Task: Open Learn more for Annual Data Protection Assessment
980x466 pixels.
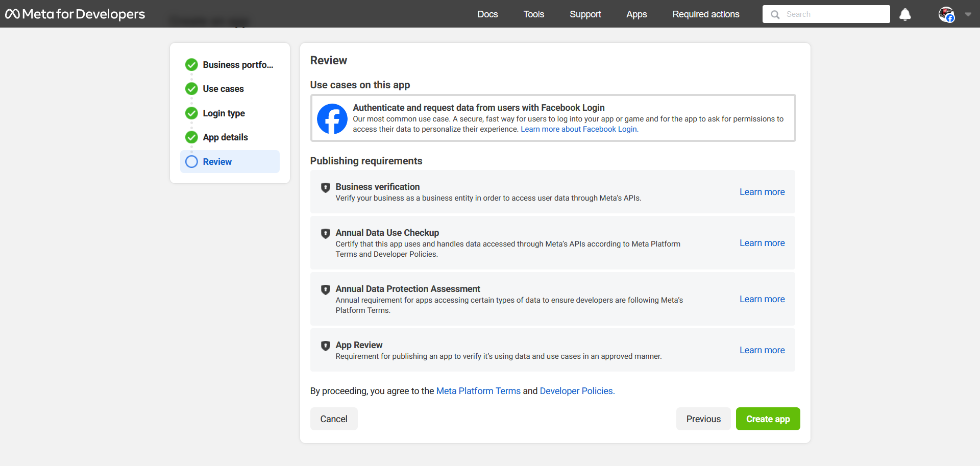Action: point(762,299)
